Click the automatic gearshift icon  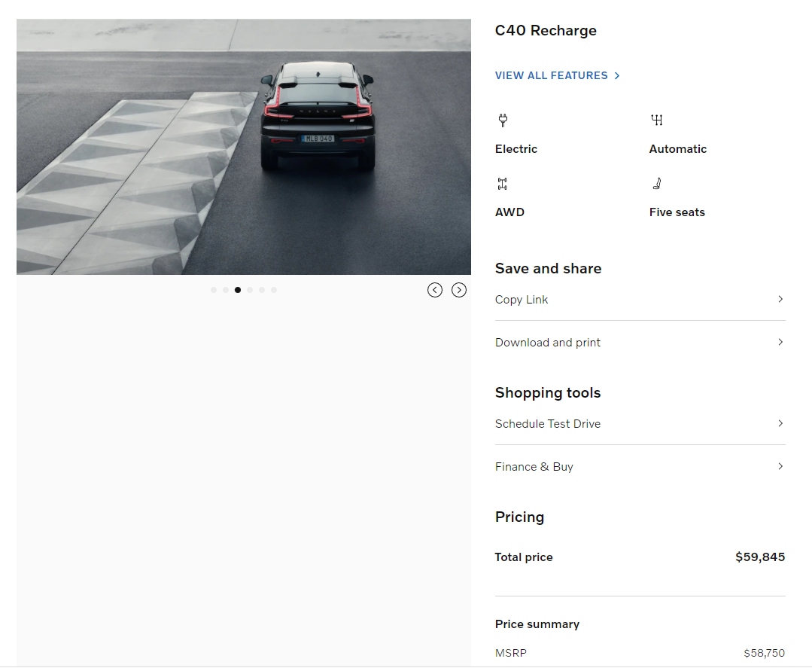657,120
